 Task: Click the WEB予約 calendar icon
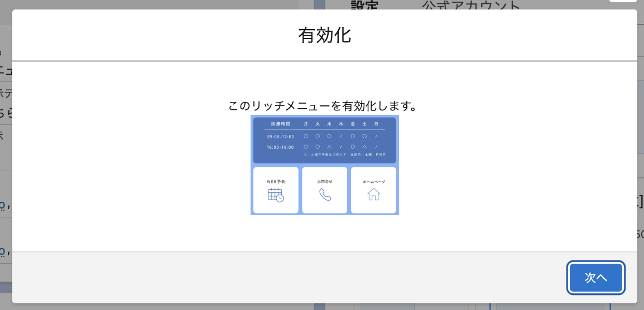[276, 195]
